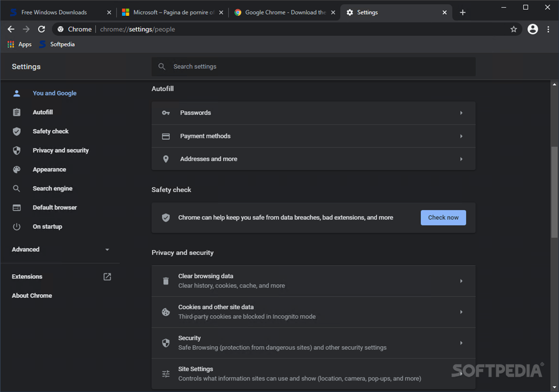This screenshot has width=559, height=392.
Task: Open Extensions external link icon in sidebar
Action: [x=108, y=276]
